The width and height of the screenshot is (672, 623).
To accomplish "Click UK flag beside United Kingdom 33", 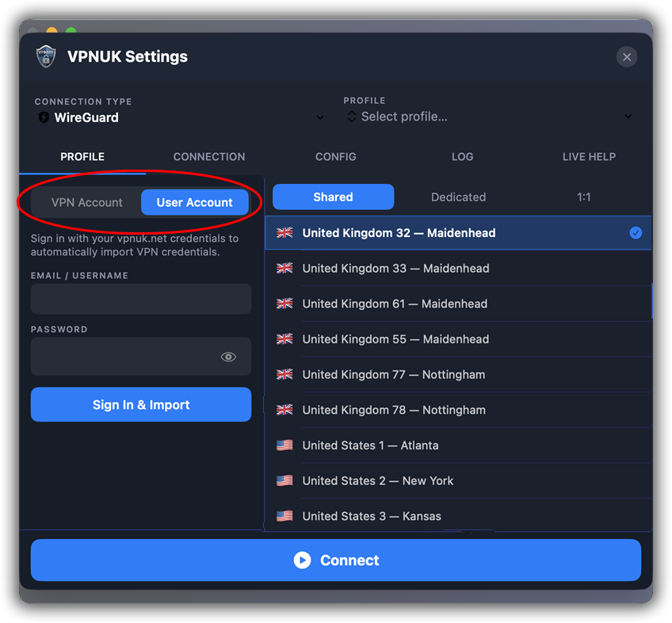I will click(284, 269).
